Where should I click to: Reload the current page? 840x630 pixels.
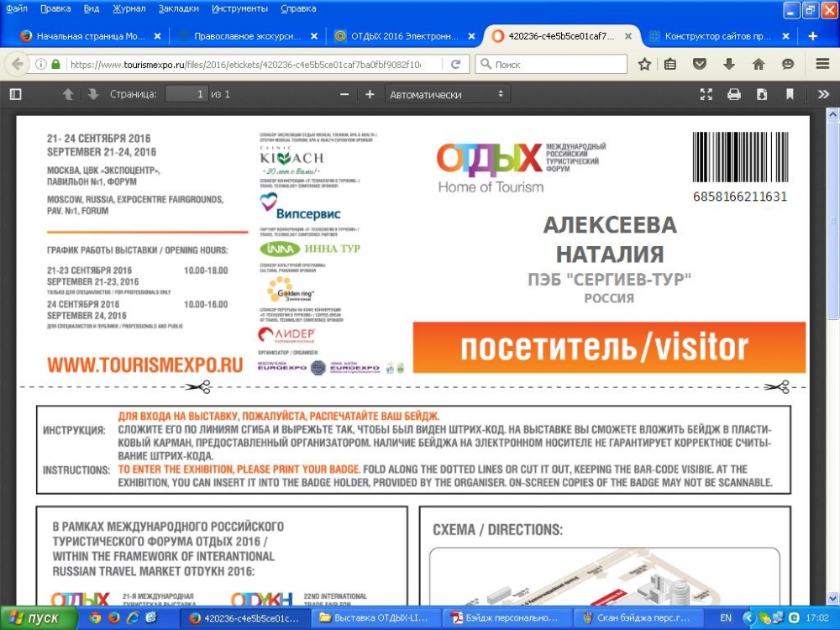456,65
